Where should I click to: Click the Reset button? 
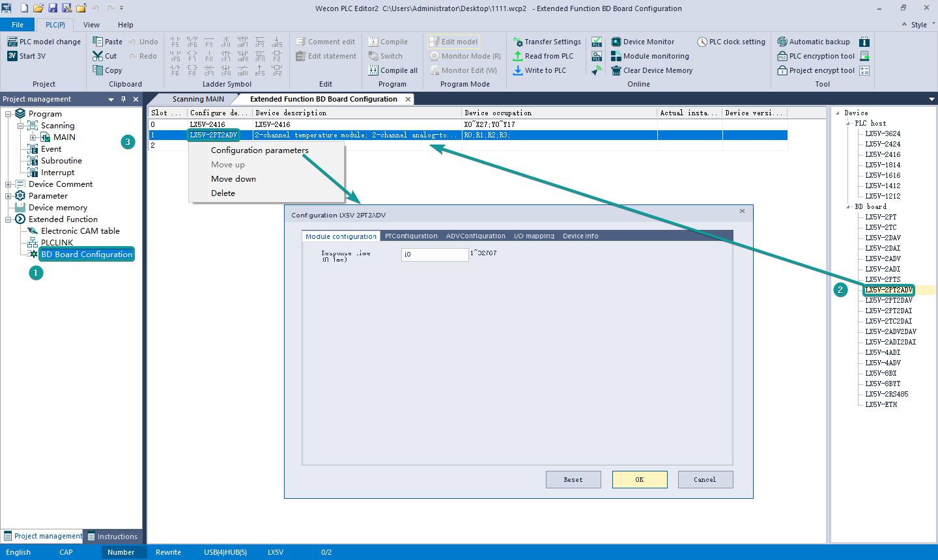(x=573, y=479)
